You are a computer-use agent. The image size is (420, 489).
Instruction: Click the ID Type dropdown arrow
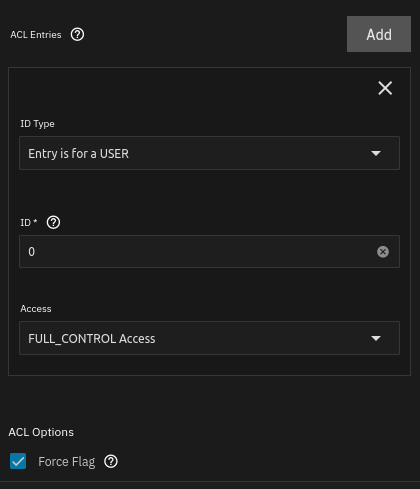tap(376, 153)
